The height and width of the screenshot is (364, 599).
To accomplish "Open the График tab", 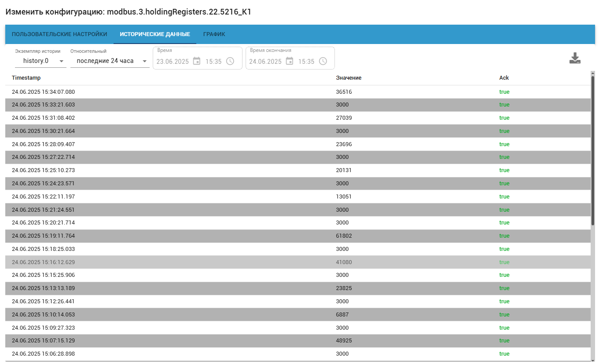I will pyautogui.click(x=214, y=34).
